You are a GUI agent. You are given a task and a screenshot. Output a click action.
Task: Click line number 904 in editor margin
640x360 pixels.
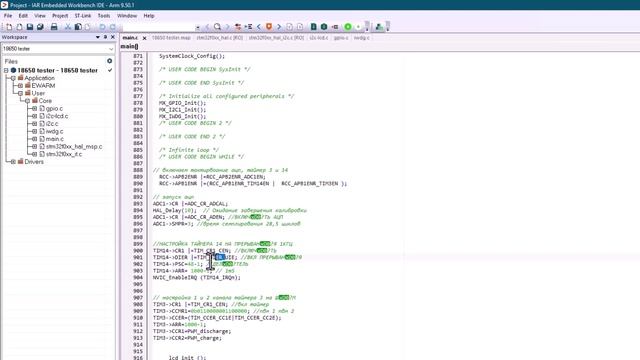(x=138, y=278)
